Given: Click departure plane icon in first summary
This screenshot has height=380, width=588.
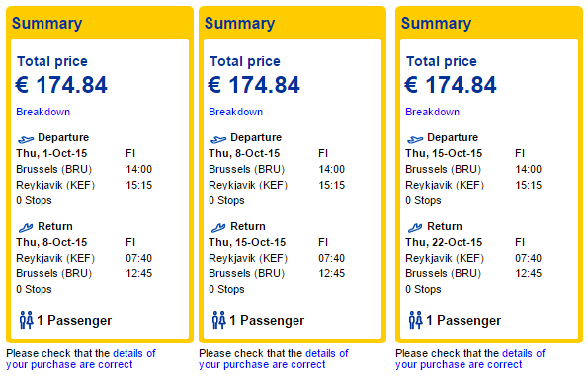Looking at the screenshot, I should [26, 139].
